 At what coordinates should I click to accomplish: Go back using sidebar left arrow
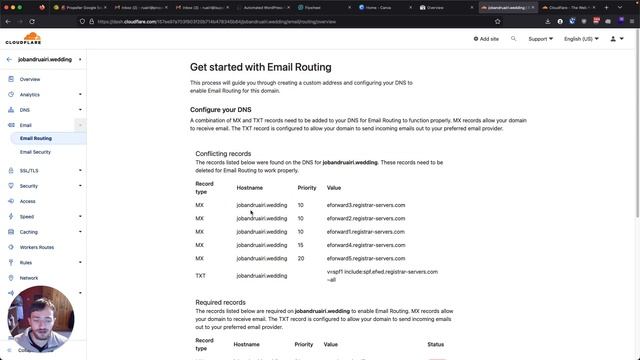[9, 59]
